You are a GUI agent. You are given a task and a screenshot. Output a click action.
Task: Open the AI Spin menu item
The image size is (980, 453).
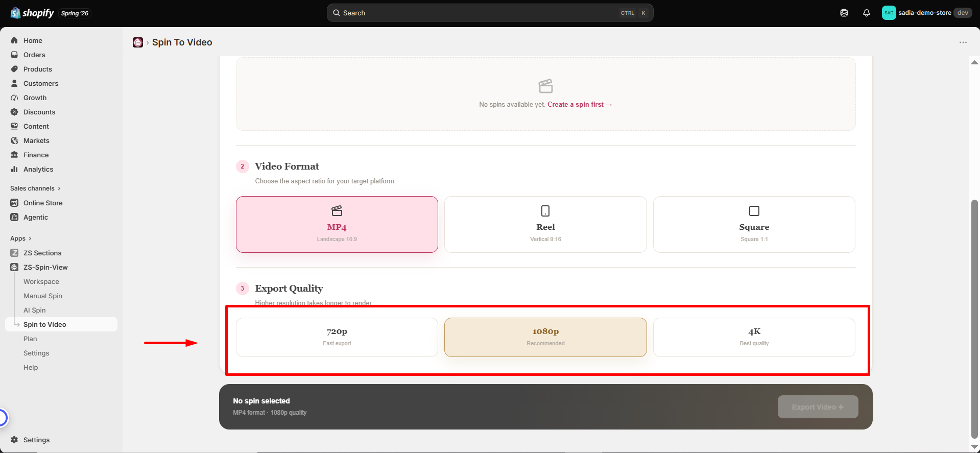(x=35, y=310)
